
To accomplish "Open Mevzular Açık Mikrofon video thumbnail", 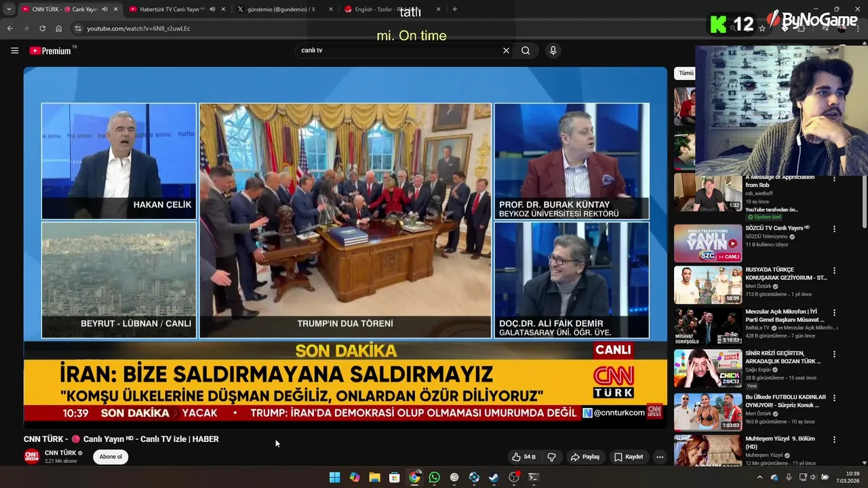I will point(708,327).
